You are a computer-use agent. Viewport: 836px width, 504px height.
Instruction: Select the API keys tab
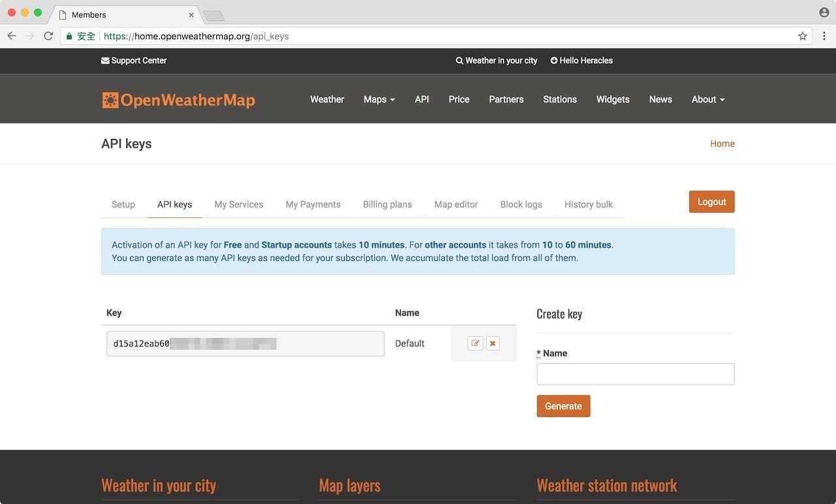174,204
